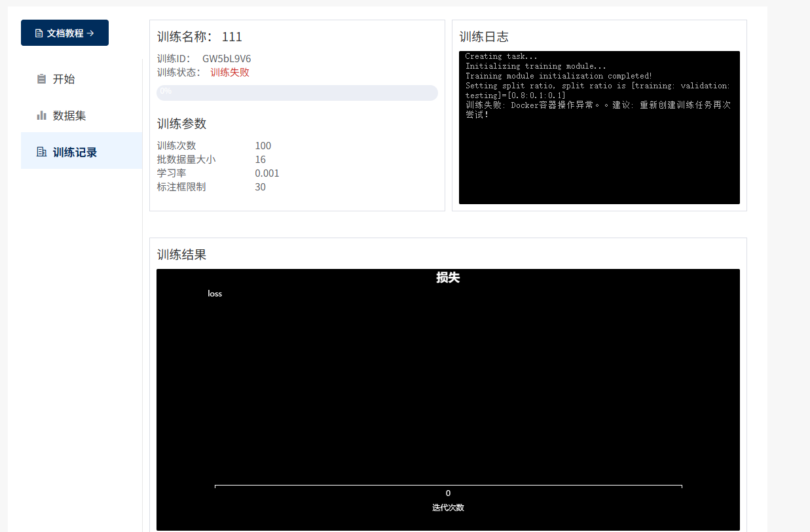Click the 损失 chart title

(448, 277)
